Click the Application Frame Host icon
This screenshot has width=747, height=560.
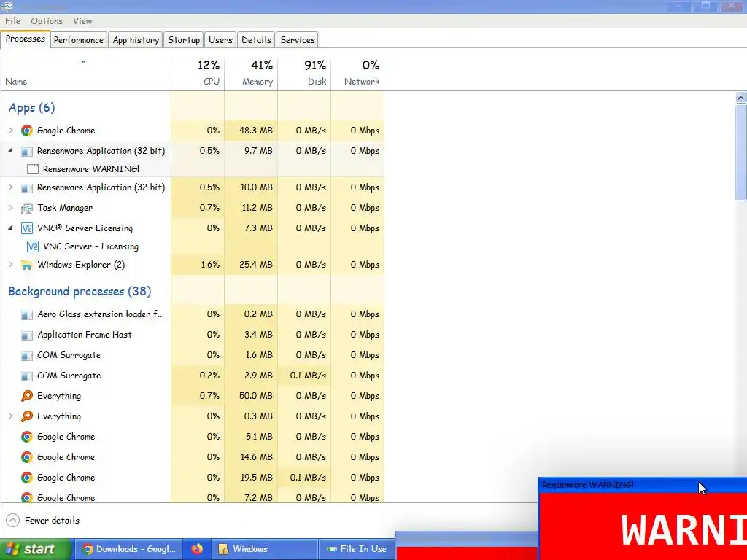(x=27, y=335)
